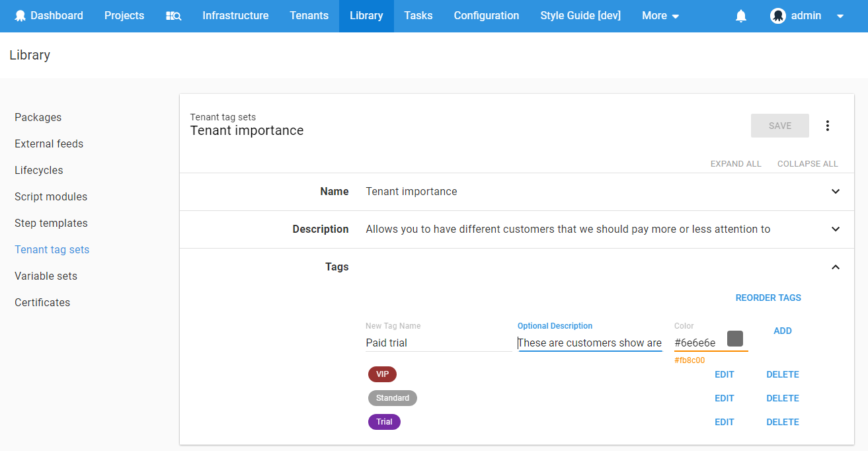Open the admin account dropdown arrow

click(x=840, y=17)
